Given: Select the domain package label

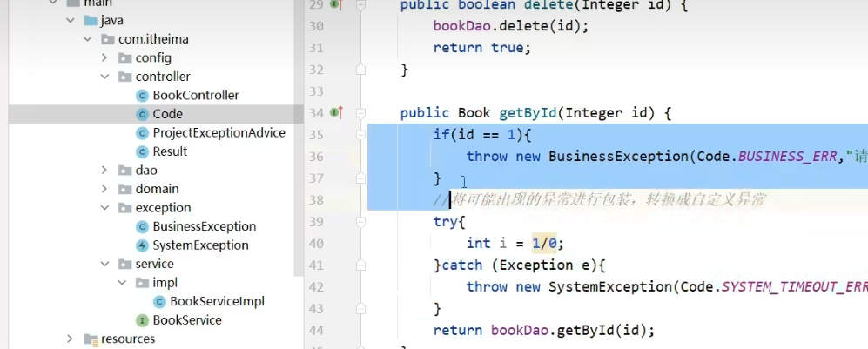Looking at the screenshot, I should [157, 189].
